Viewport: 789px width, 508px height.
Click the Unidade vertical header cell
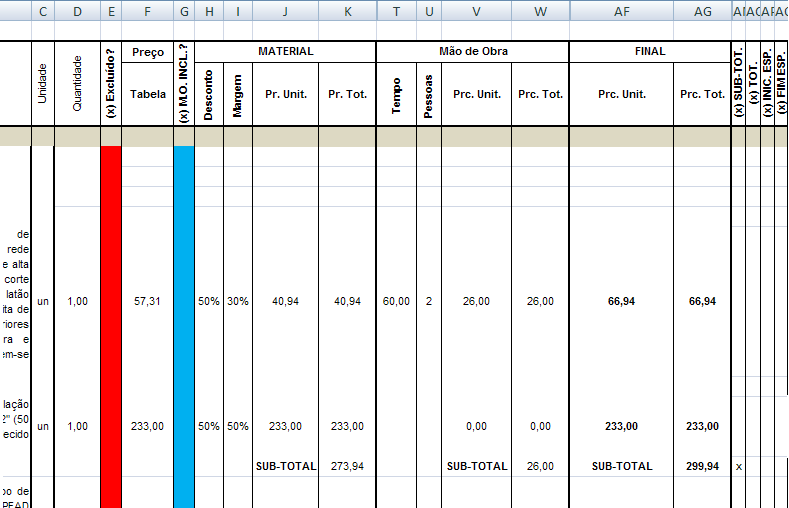(x=43, y=83)
